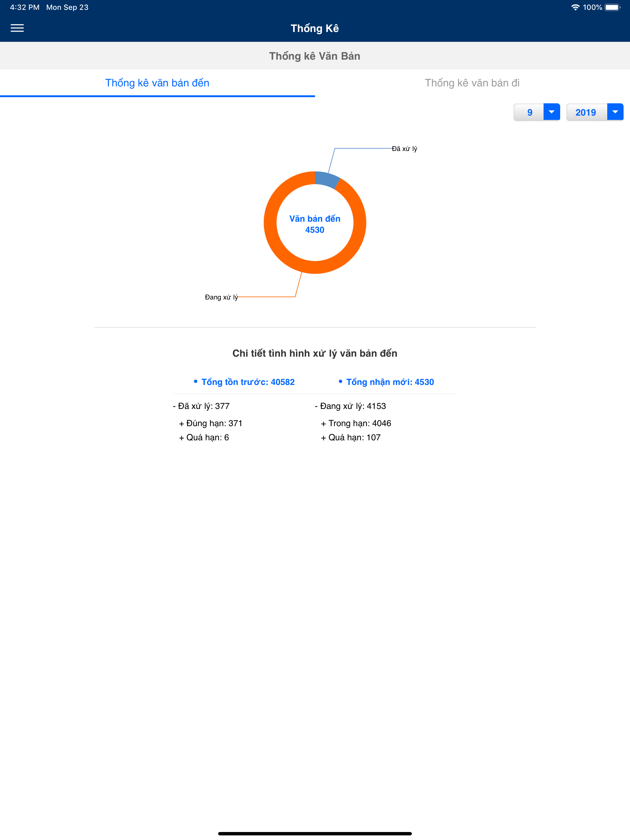Open the hamburger menu

[x=17, y=28]
